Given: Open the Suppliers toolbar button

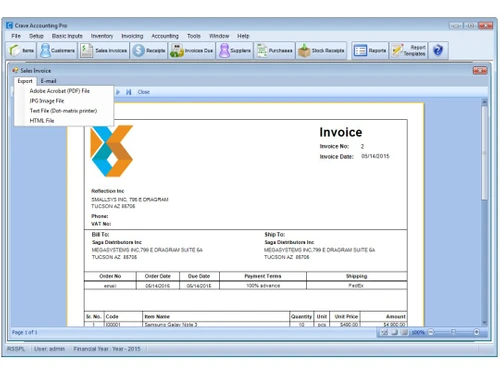Looking at the screenshot, I should [234, 50].
